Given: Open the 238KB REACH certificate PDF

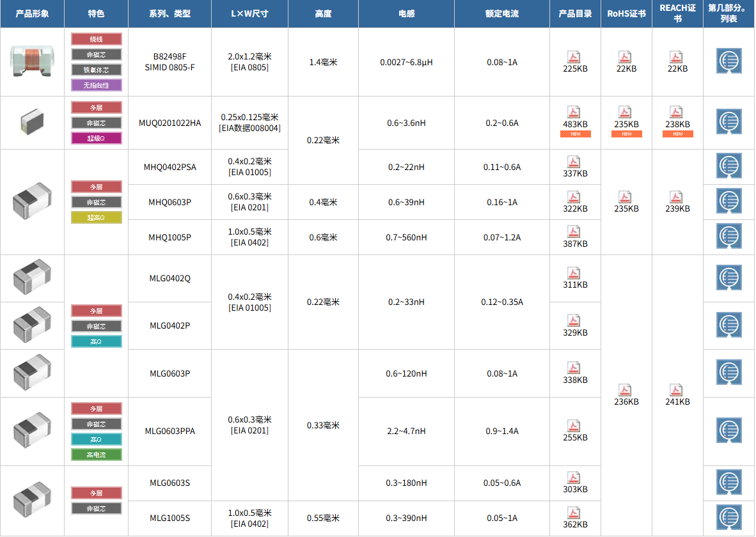Looking at the screenshot, I should [676, 113].
